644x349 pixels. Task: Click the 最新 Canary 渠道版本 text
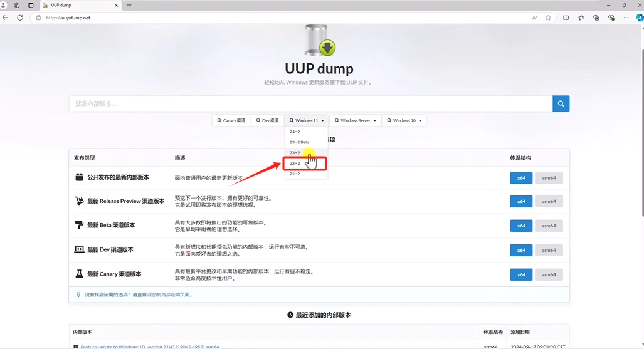114,274
